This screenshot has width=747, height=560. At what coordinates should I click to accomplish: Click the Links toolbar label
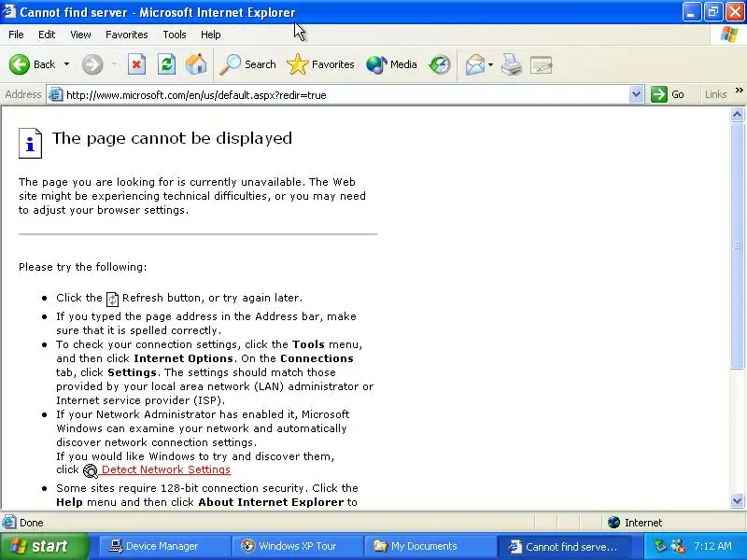[715, 94]
